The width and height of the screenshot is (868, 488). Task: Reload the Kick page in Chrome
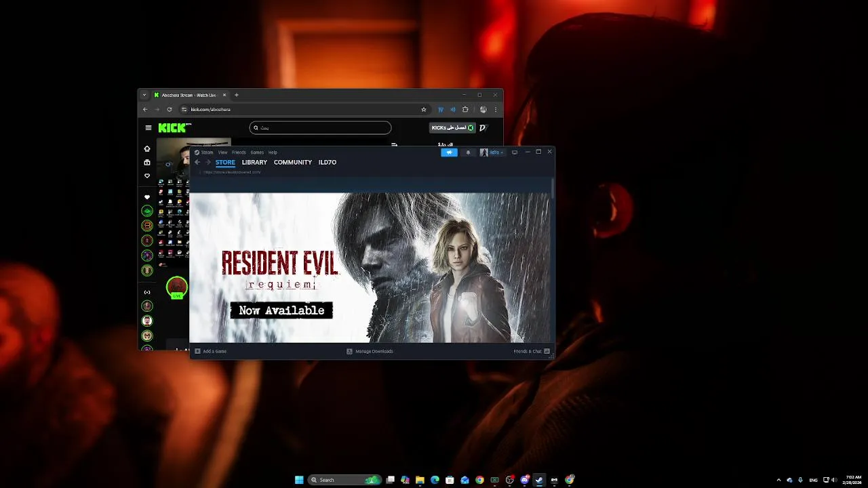170,109
